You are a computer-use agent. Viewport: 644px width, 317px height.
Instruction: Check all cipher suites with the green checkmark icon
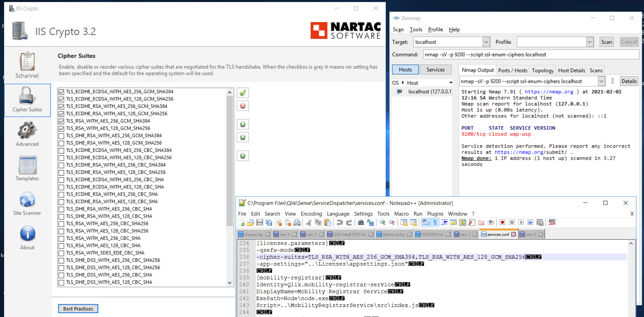(242, 92)
